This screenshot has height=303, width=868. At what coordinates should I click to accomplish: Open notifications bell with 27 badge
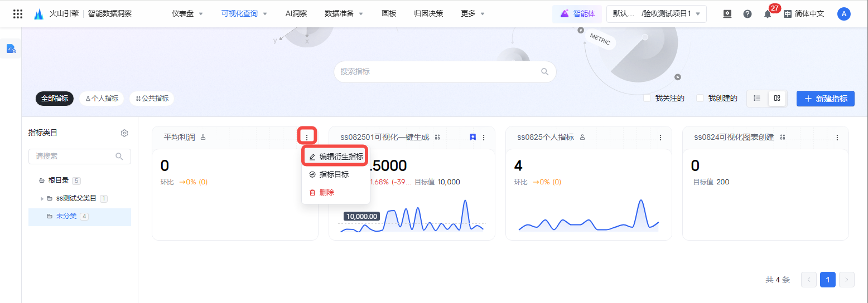point(768,14)
